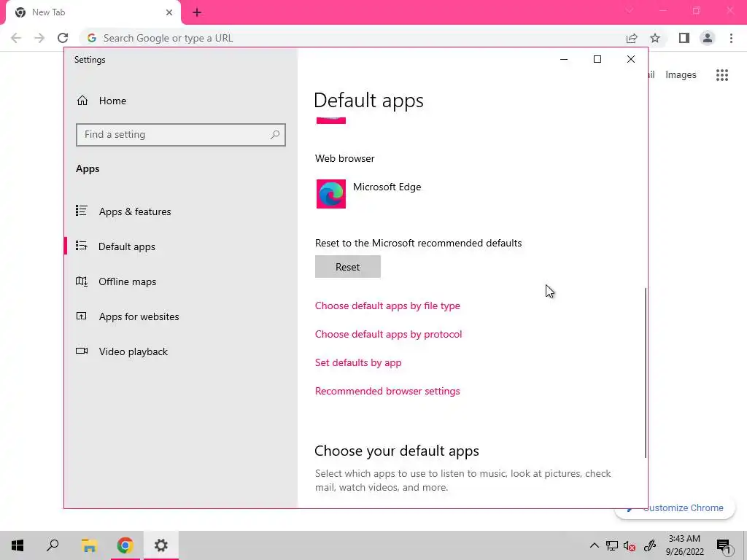Screen dimensions: 747x560
Task: Click muted volume icon in tray
Action: pos(630,545)
